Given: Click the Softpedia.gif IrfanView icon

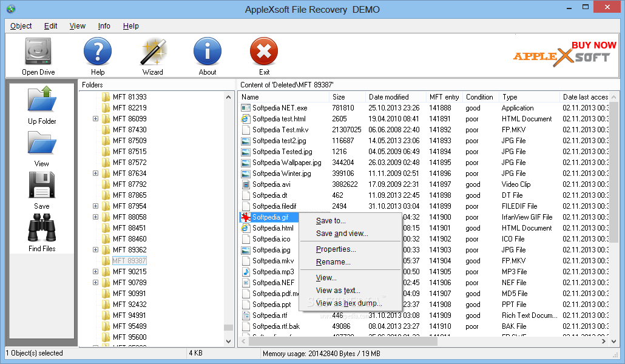Looking at the screenshot, I should [246, 217].
